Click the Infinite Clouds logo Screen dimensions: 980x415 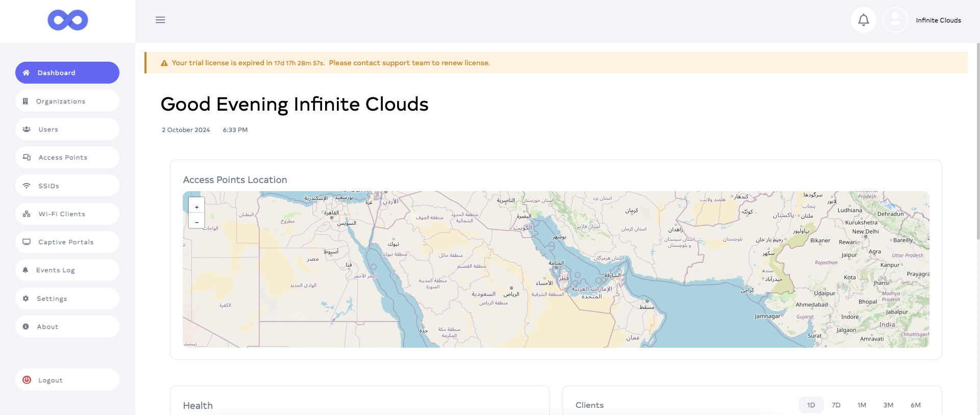[68, 20]
